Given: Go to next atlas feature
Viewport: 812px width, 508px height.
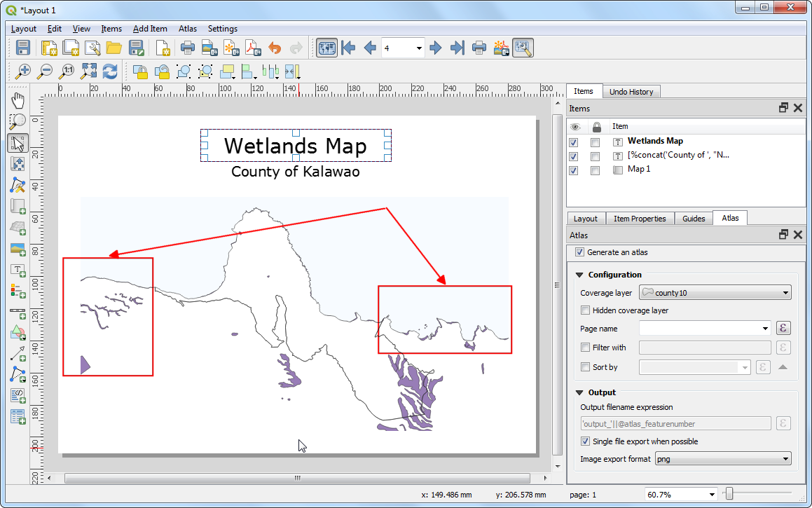Looking at the screenshot, I should (x=436, y=48).
